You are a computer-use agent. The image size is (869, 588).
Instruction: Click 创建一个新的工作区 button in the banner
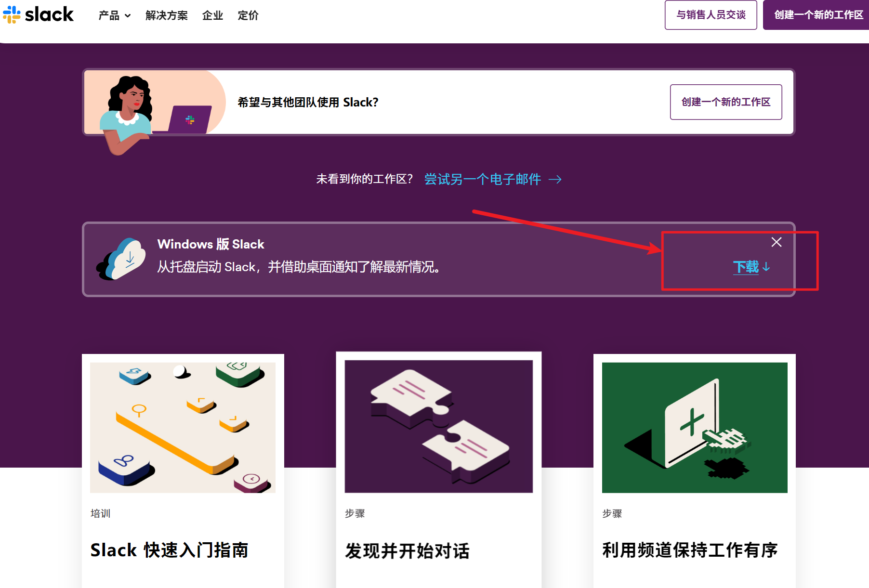tap(726, 102)
